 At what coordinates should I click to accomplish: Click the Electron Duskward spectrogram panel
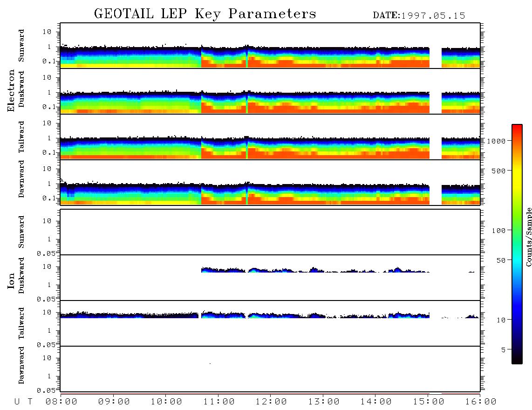coord(270,91)
